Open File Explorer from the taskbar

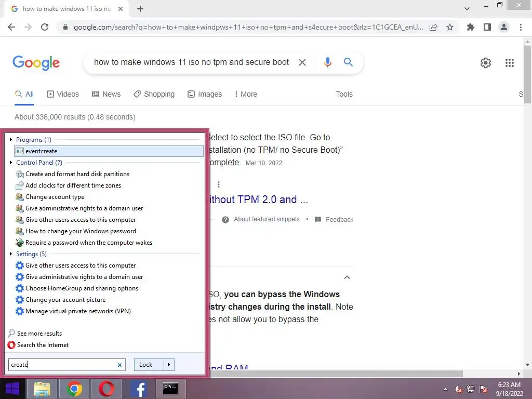click(x=42, y=389)
